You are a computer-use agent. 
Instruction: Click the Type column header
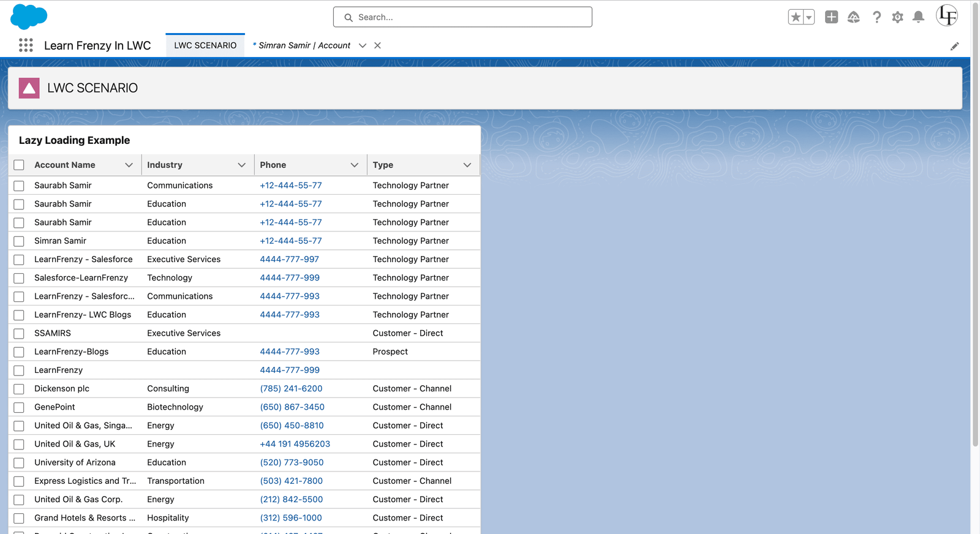[383, 165]
